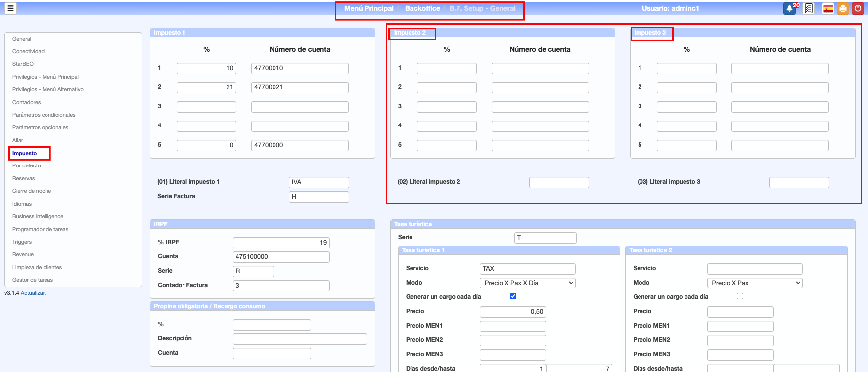
Task: Expand the Modo dropdown in Tasa turística 2
Action: [x=754, y=283]
